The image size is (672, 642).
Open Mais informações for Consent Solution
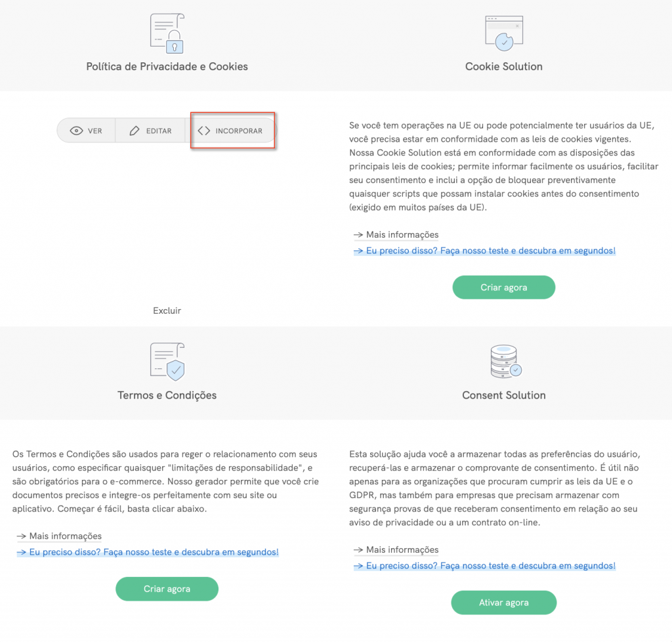402,550
